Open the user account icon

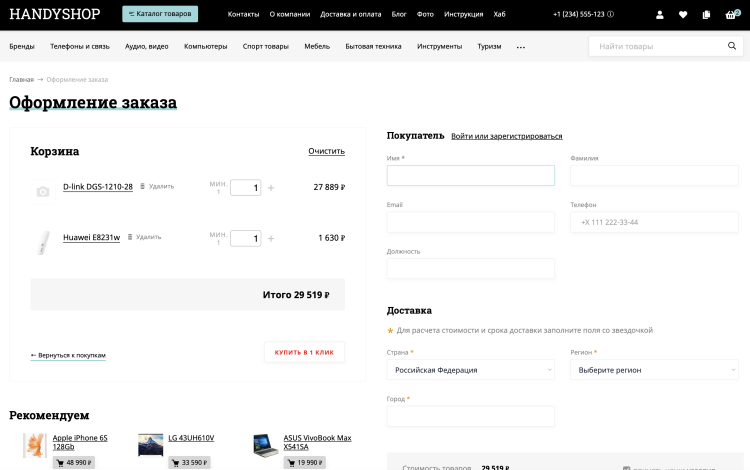(x=660, y=15)
